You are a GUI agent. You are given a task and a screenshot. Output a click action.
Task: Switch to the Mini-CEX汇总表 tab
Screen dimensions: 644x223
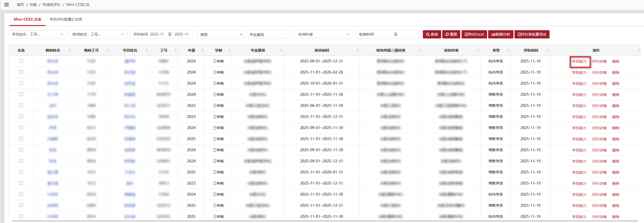tap(27, 19)
